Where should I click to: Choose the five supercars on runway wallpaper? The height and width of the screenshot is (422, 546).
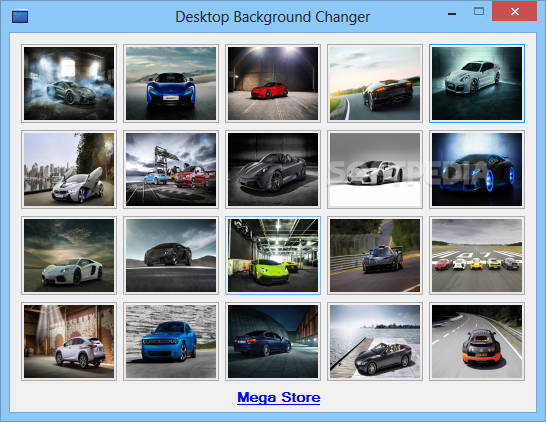[477, 256]
